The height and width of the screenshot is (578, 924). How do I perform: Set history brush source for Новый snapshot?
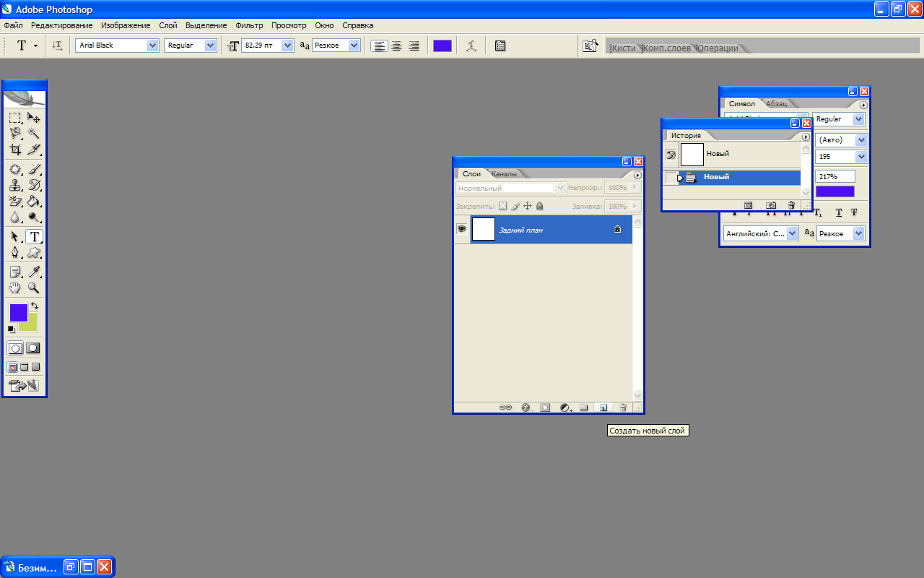[671, 154]
